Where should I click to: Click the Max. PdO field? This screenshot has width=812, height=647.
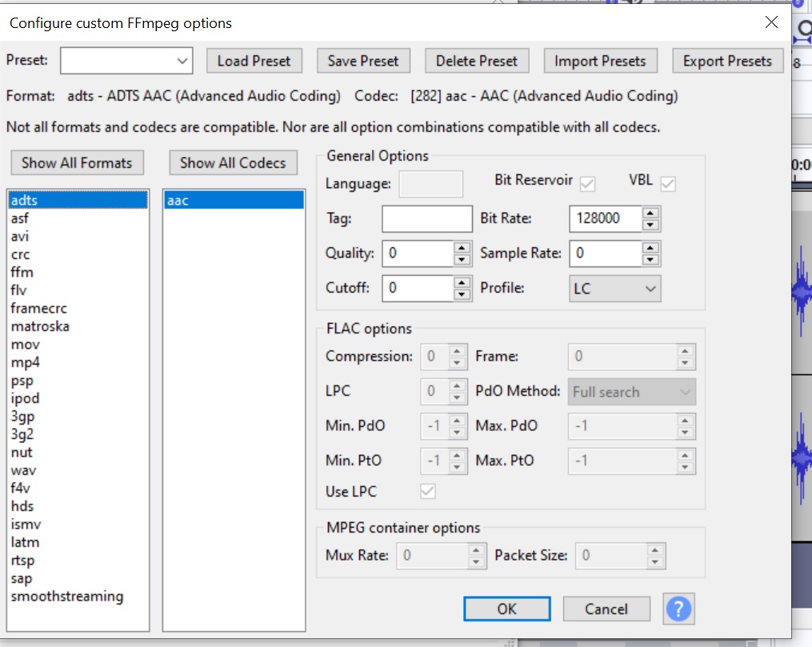point(622,426)
